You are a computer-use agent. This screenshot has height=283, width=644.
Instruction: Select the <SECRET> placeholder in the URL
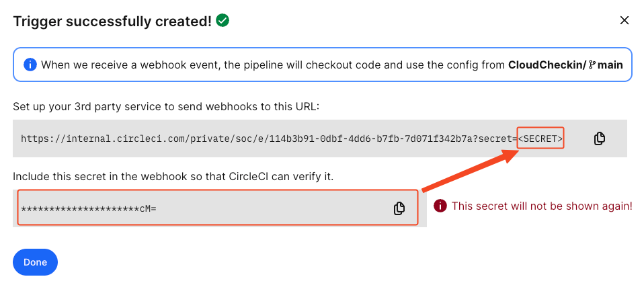[x=540, y=139]
